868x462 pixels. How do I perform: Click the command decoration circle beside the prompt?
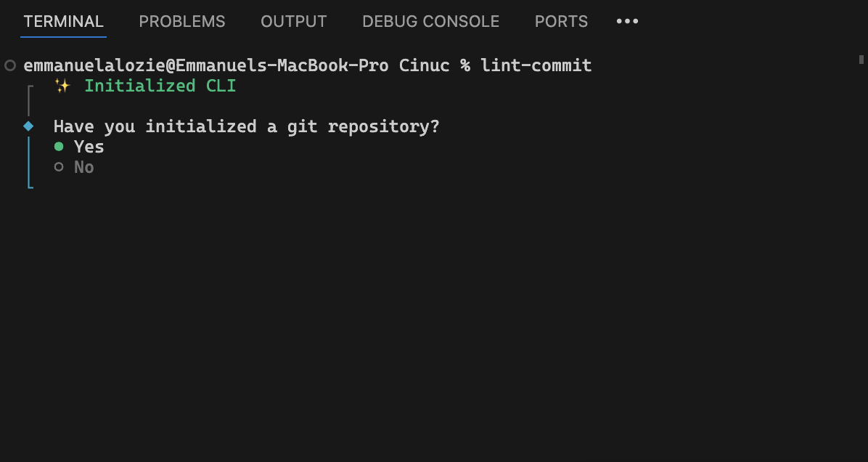pos(10,65)
